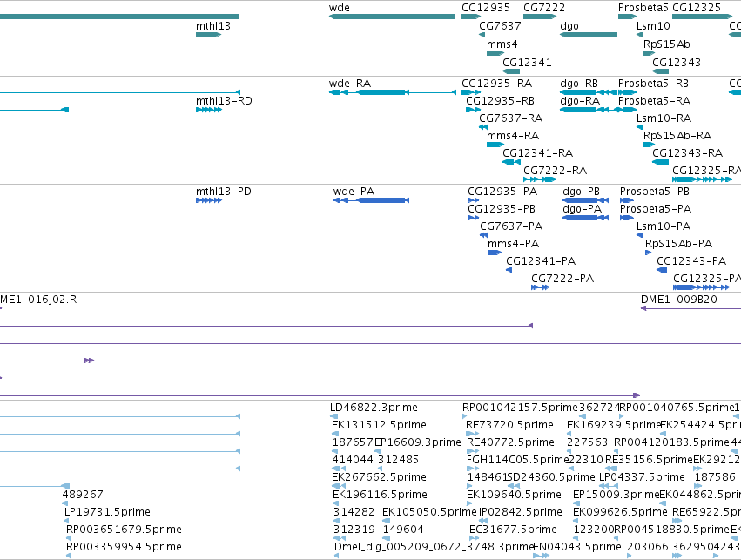This screenshot has width=741, height=560.
Task: Open the 'RpS15Ab-RA' transcript label
Action: (677, 136)
